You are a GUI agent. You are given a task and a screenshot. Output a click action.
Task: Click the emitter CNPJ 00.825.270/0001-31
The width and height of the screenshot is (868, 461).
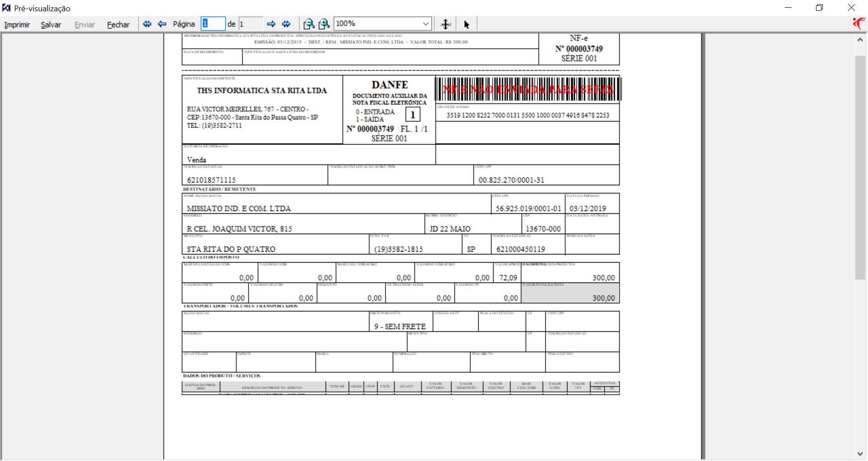point(511,180)
